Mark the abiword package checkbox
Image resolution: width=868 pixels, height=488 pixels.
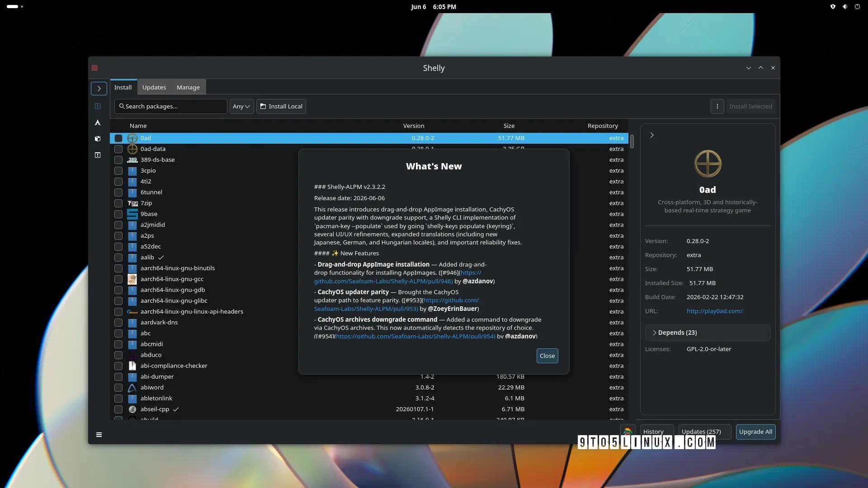click(118, 387)
